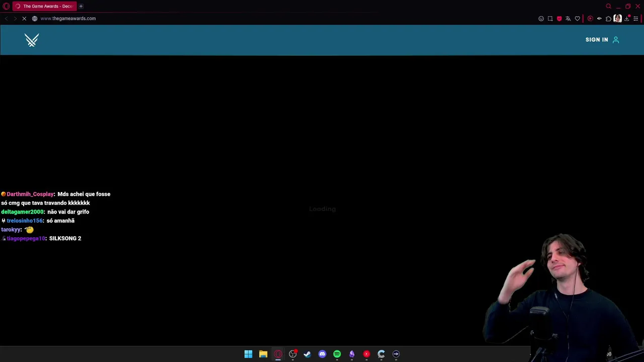Click the Loading text in page
The height and width of the screenshot is (362, 644).
(x=323, y=209)
